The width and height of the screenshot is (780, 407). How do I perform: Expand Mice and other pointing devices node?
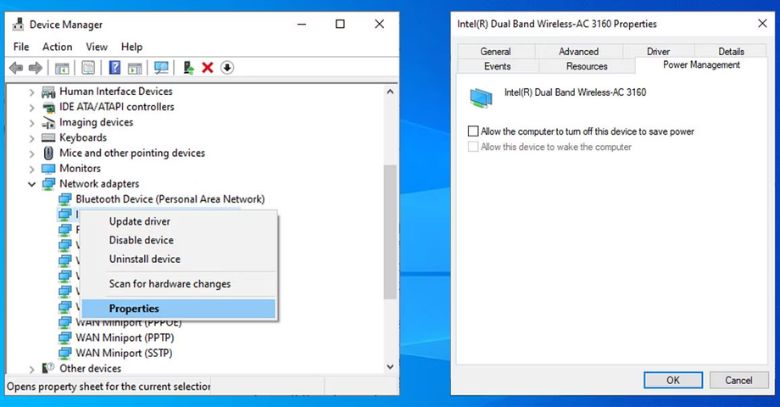tap(32, 154)
